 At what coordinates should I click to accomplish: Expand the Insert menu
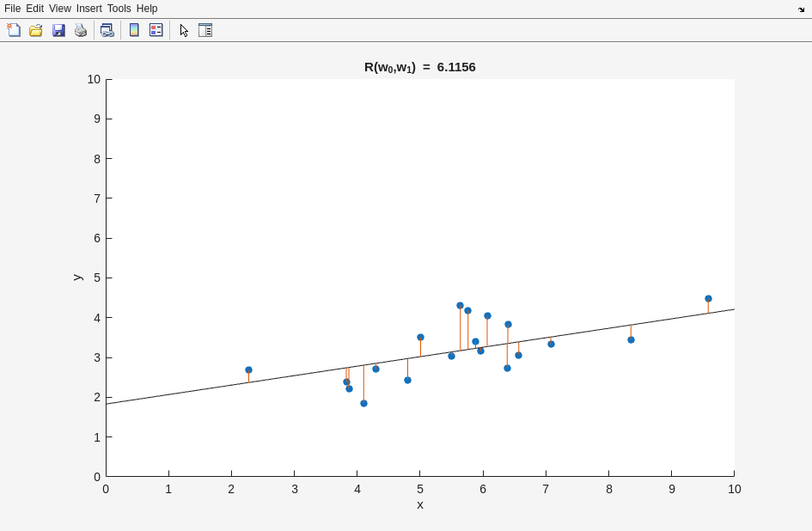pyautogui.click(x=89, y=9)
